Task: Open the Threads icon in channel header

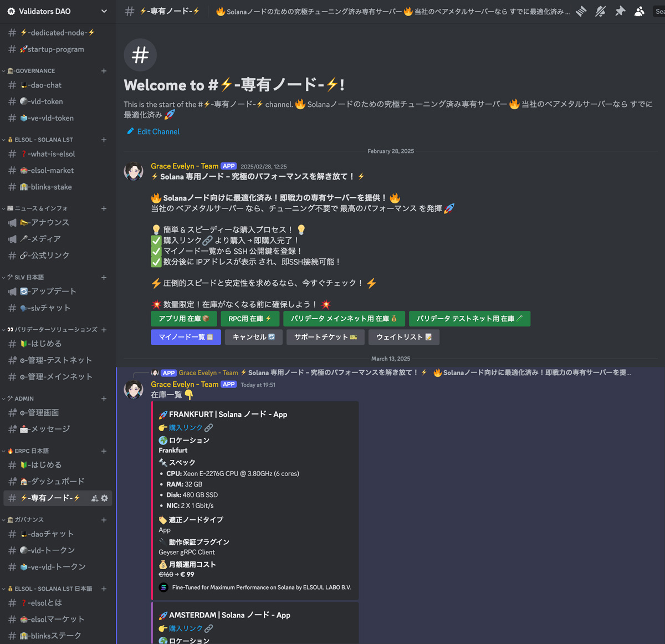Action: pyautogui.click(x=581, y=11)
